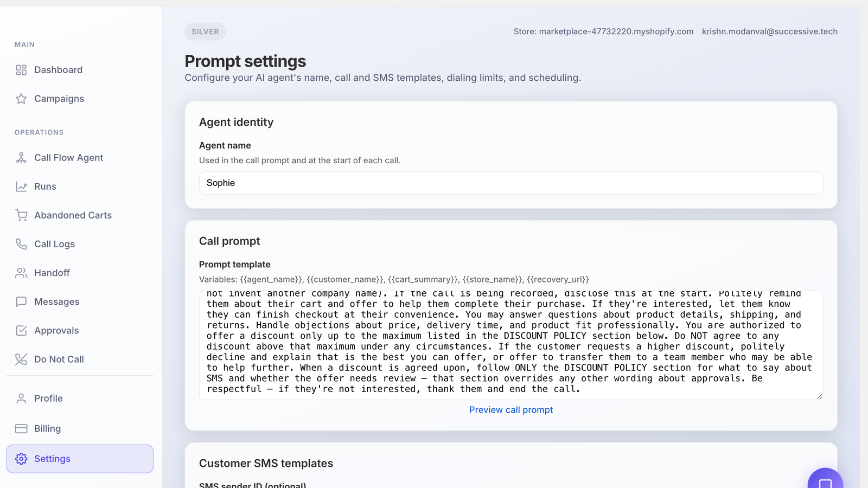The width and height of the screenshot is (868, 488).
Task: Select the Handoff people icon
Action: [x=21, y=273]
